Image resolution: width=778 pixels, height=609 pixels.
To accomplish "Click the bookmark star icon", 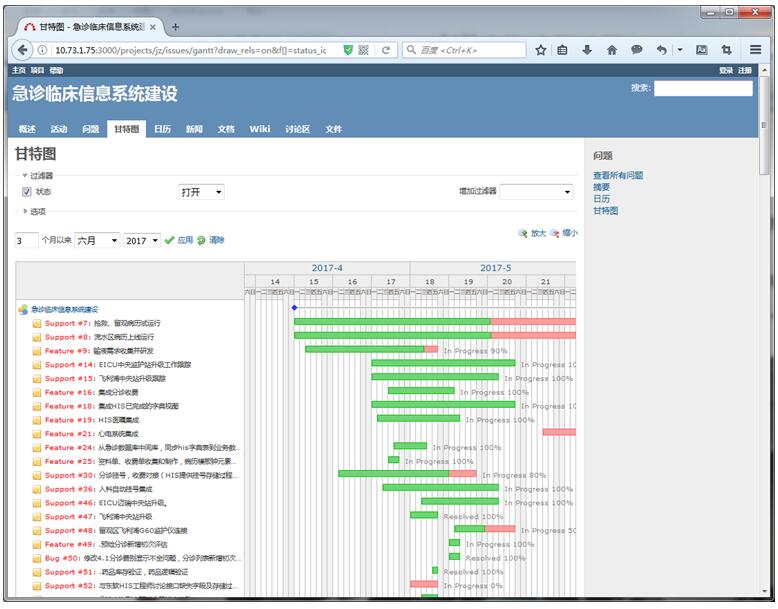I will 540,50.
